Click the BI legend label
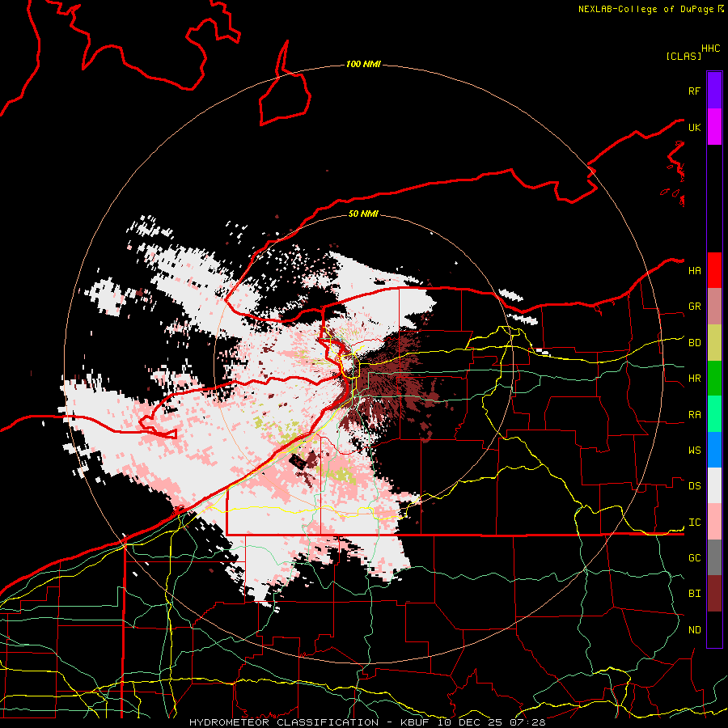Viewport: 728px width, 728px height. click(x=694, y=594)
